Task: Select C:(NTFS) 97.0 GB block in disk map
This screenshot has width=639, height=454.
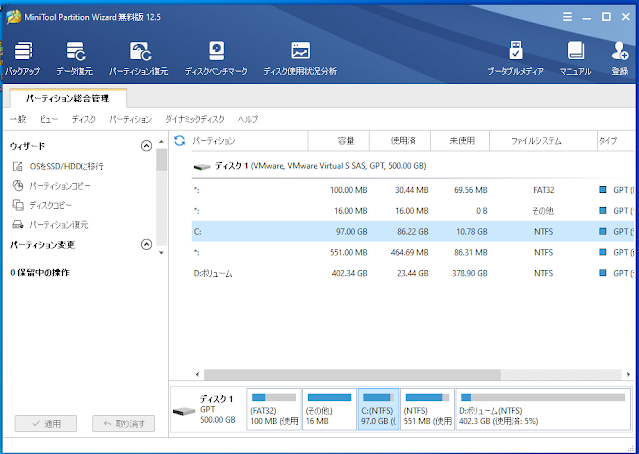Action: pos(378,409)
